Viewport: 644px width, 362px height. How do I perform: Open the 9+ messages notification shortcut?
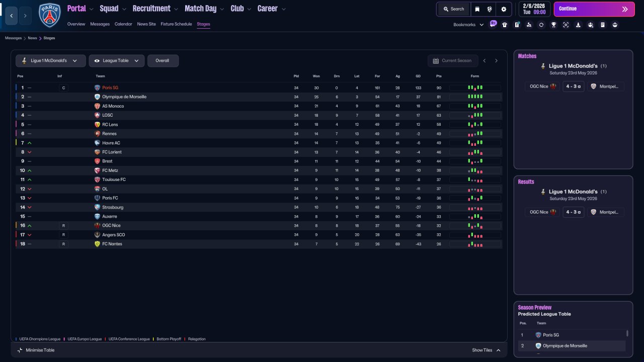(493, 24)
